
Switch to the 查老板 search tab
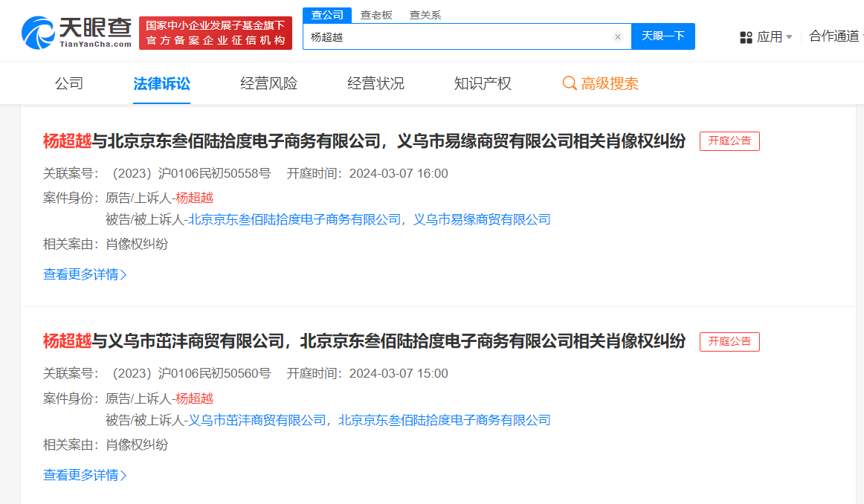point(376,15)
